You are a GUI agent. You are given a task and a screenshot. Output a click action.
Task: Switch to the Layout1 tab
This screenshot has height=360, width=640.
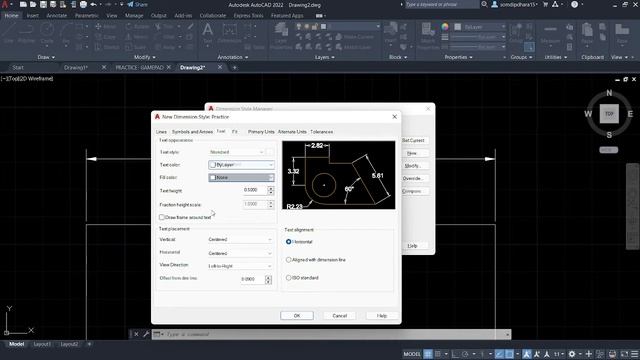(42, 344)
